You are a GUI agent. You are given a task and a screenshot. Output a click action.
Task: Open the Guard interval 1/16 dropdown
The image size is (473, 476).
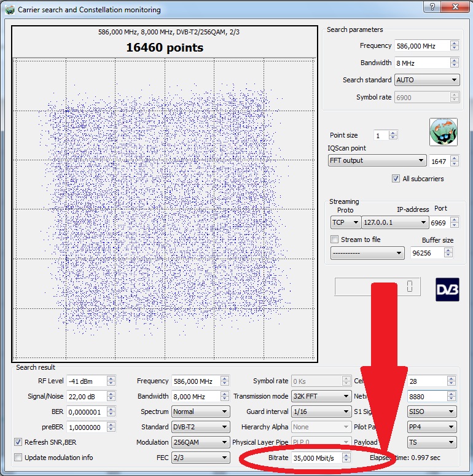click(321, 412)
